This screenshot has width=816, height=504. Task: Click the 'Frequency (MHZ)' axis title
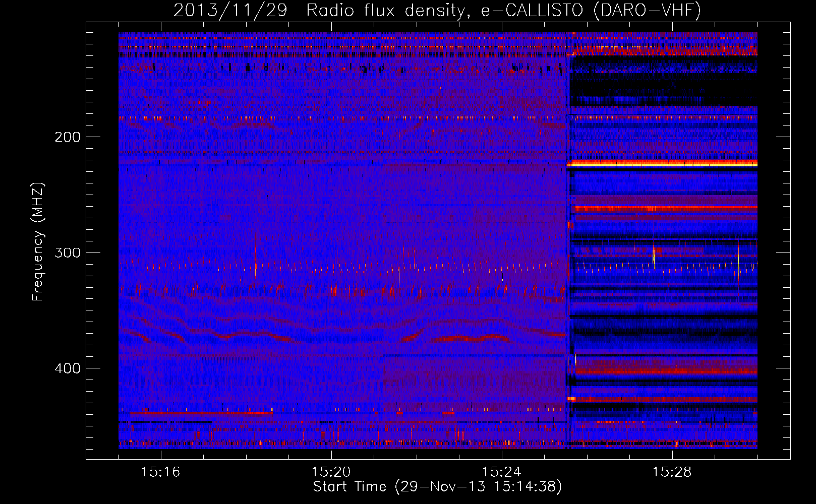(38, 242)
